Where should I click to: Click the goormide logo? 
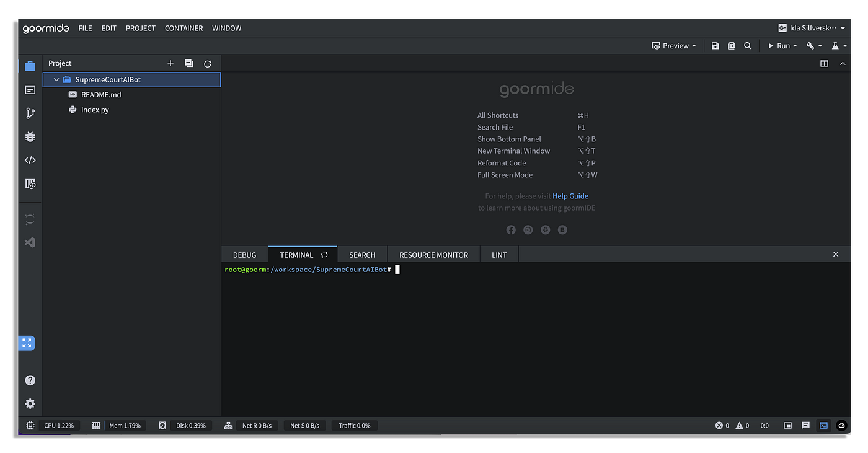coord(45,29)
